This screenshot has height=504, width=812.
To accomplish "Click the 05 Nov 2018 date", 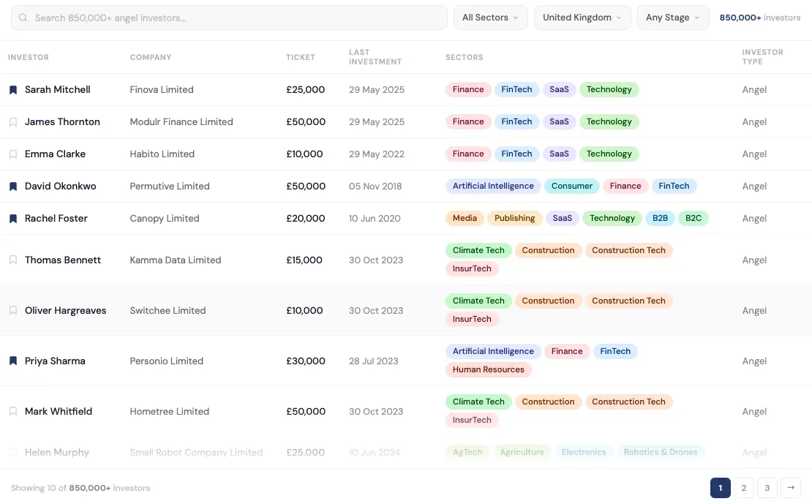I will 375,186.
